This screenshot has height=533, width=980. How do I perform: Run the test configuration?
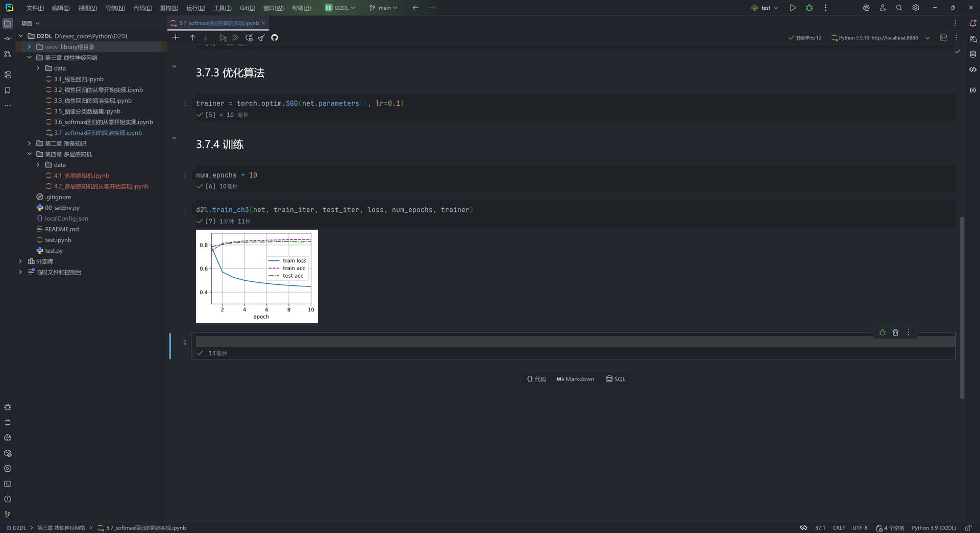(x=793, y=8)
